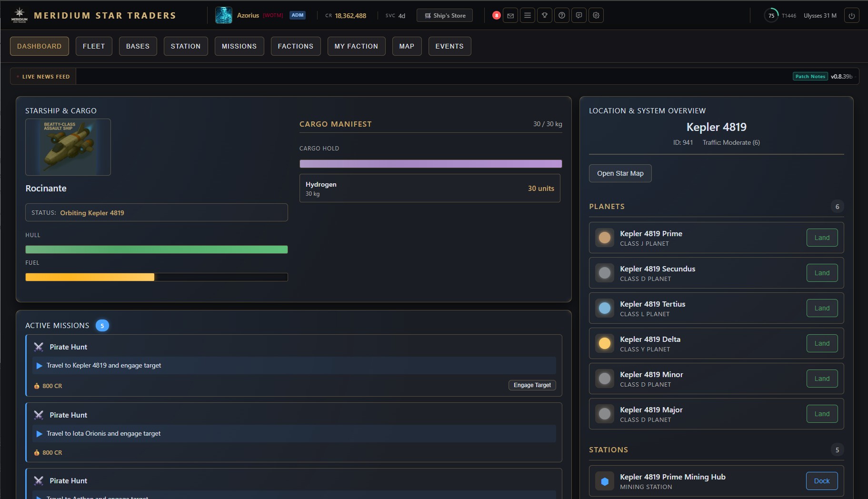
Task: Click the power logout icon
Action: pyautogui.click(x=852, y=15)
